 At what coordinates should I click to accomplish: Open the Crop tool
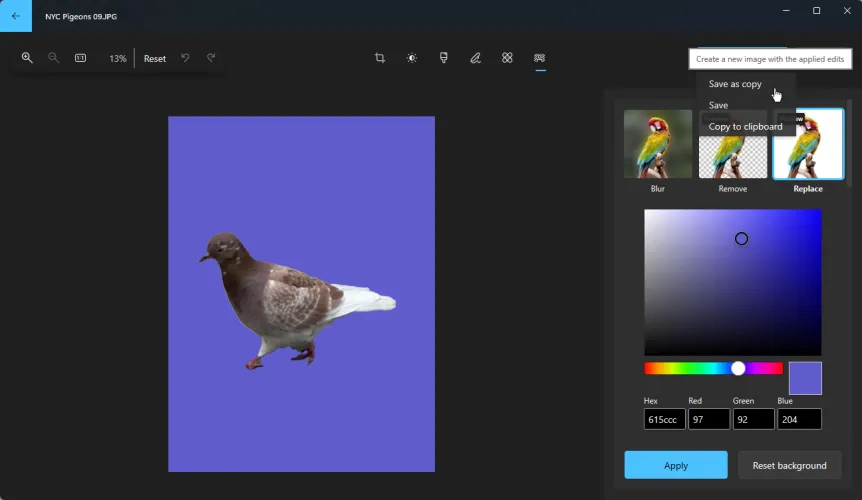380,58
